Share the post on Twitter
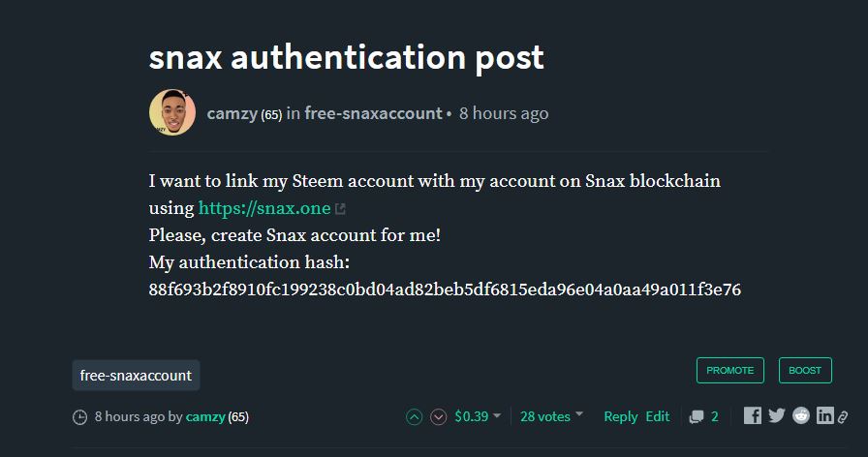Viewport: 868px width, 457px height. [776, 415]
